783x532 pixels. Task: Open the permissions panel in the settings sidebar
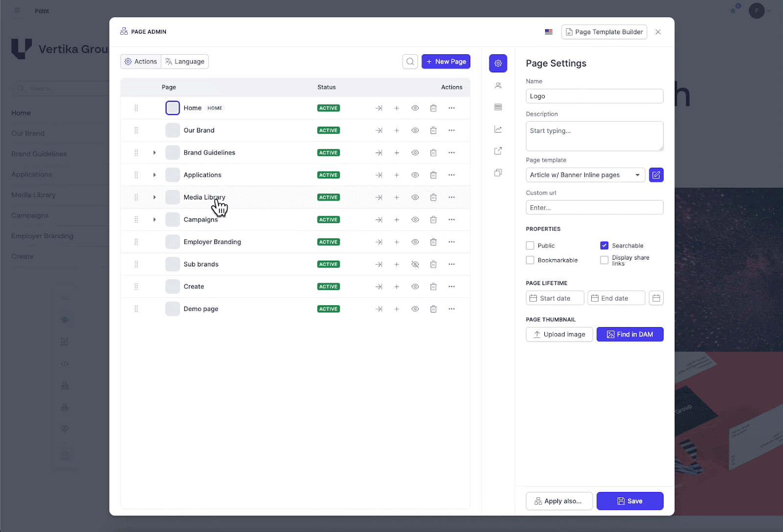[498, 85]
